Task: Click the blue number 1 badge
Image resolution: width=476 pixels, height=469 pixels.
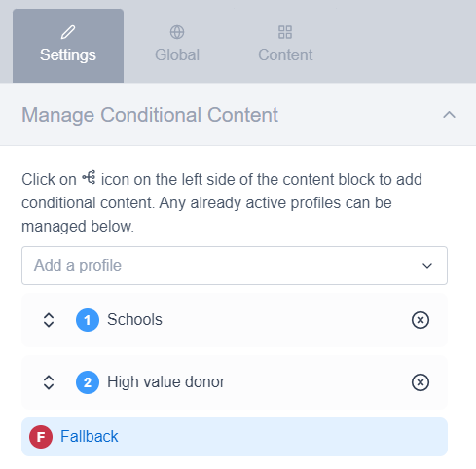Action: 88,320
